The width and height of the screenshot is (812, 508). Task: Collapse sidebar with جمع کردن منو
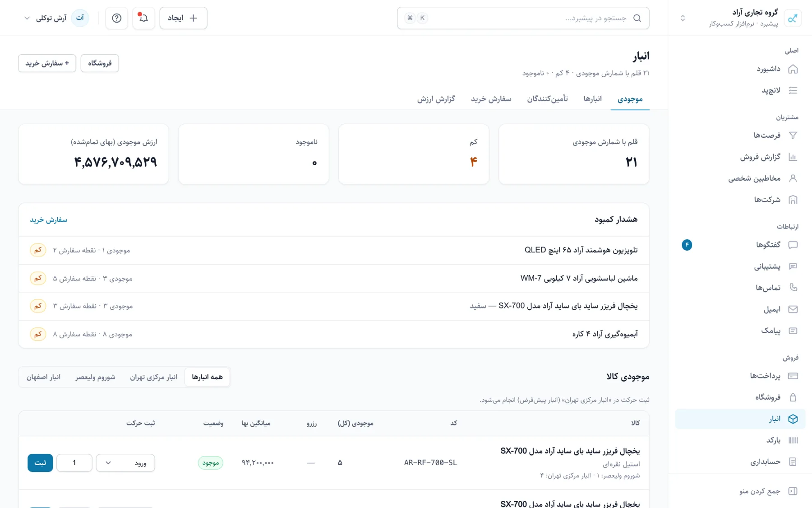coord(768,491)
